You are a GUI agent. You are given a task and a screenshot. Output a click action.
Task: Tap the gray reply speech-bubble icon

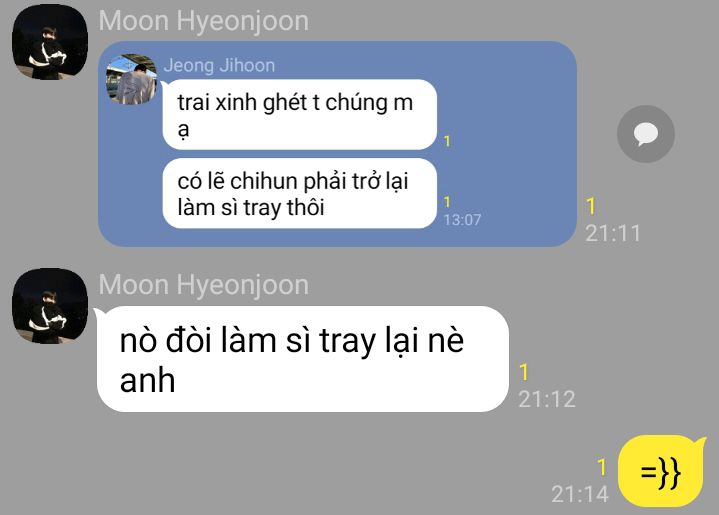point(646,134)
